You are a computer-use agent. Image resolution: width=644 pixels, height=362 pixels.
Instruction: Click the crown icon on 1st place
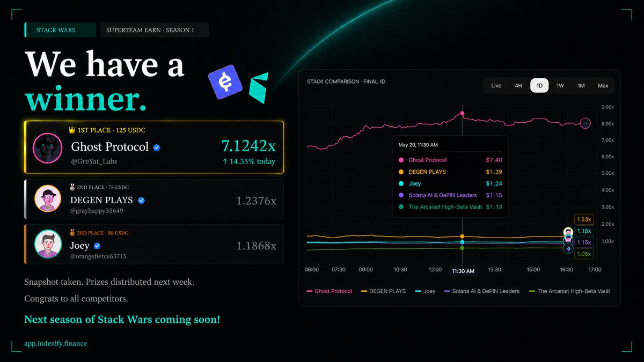[x=72, y=130]
